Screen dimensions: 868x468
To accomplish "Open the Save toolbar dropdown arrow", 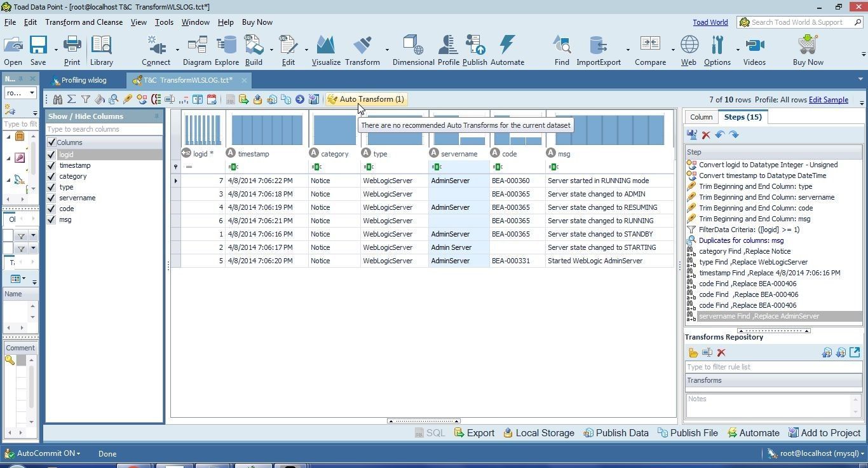I will [56, 50].
